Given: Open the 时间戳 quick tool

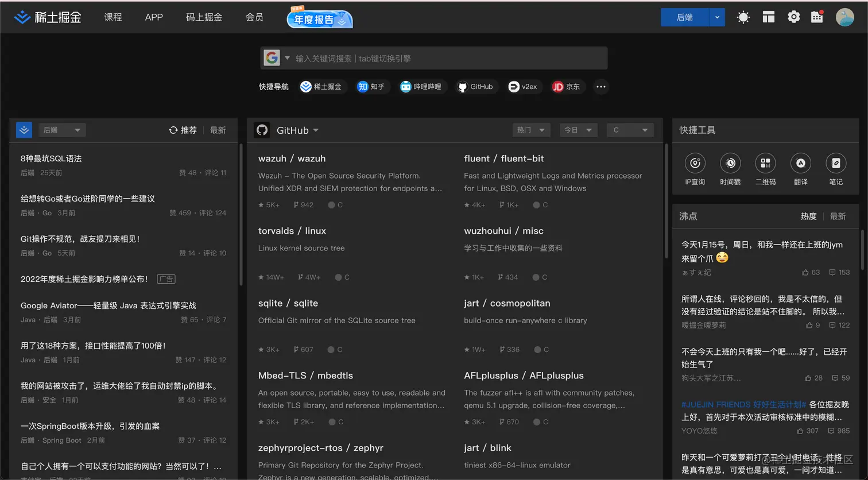Looking at the screenshot, I should pos(730,169).
